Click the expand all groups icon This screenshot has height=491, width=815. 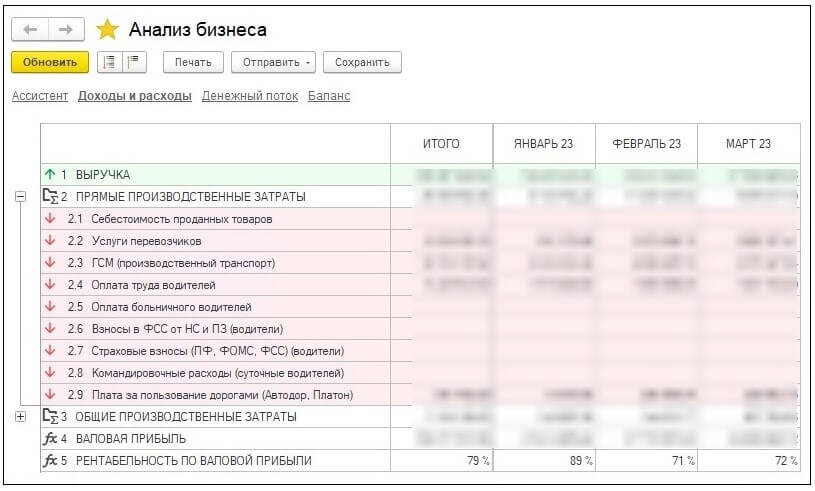(x=110, y=62)
